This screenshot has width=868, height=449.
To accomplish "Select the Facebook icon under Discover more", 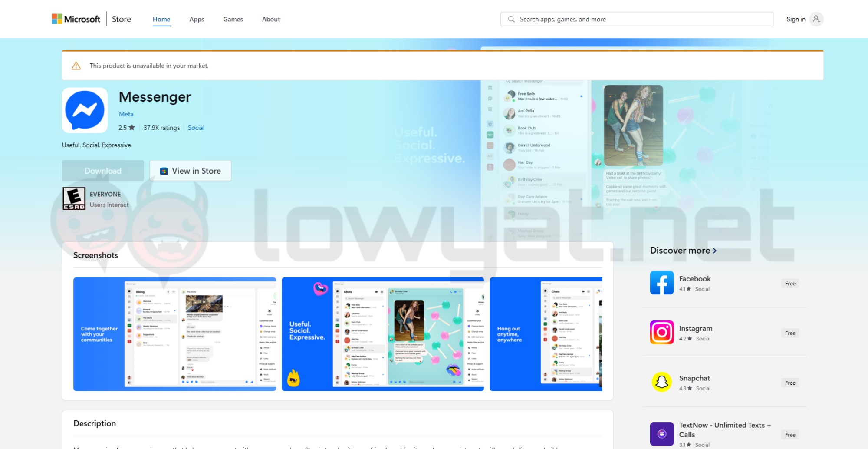I will pos(661,283).
